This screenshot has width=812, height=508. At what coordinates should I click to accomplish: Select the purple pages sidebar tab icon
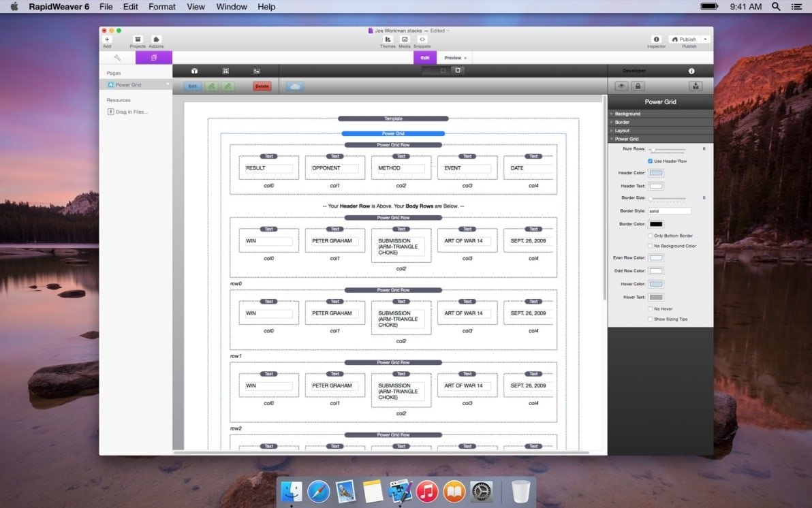point(154,58)
